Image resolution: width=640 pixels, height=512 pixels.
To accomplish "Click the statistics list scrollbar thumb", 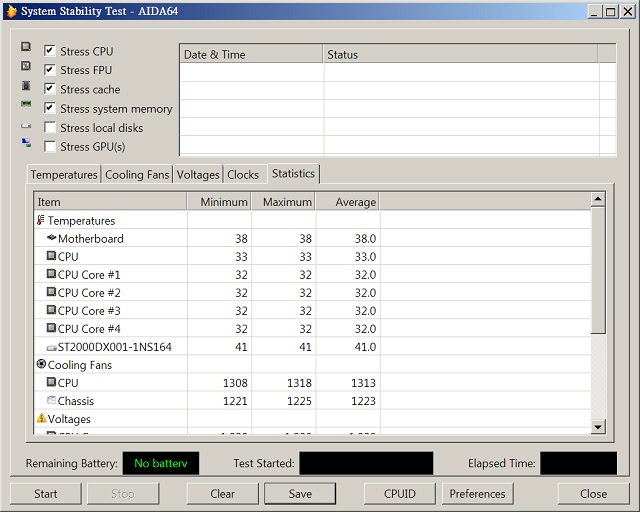I will click(598, 270).
